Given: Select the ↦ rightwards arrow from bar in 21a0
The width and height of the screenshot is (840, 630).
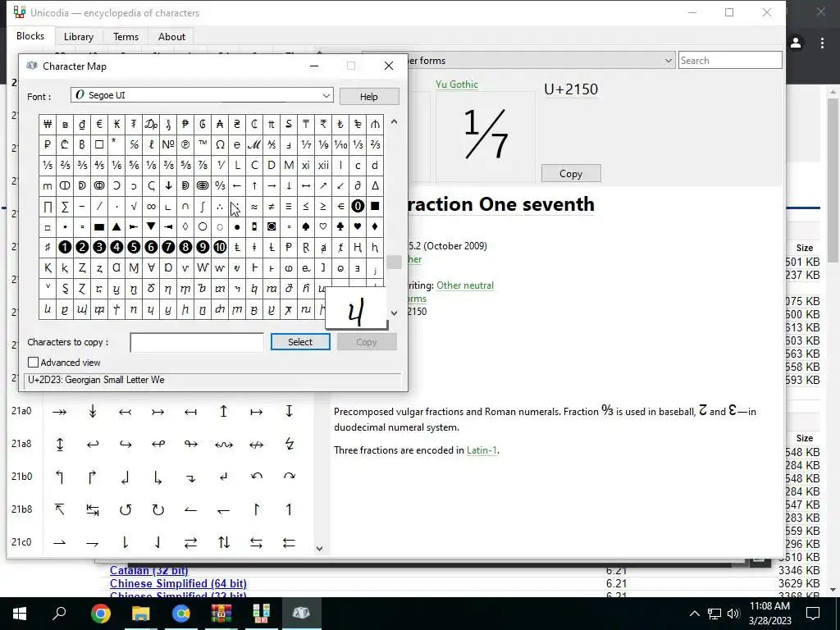Looking at the screenshot, I should coord(257,412).
